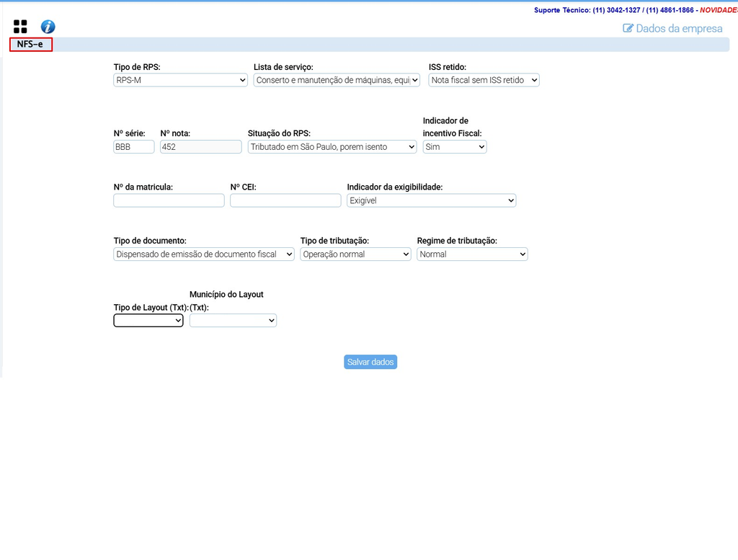Expand the Tipo de documento dropdown

(x=204, y=254)
